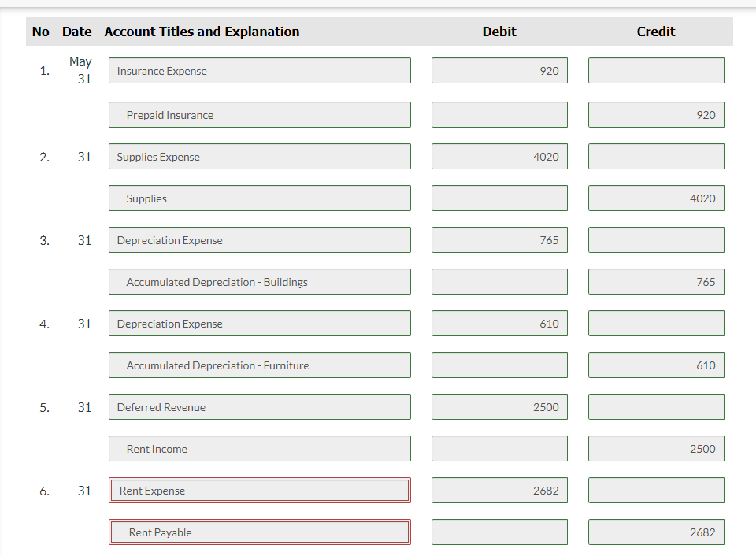
Task: Select the red-outlined Rent Payable field
Action: [x=259, y=532]
